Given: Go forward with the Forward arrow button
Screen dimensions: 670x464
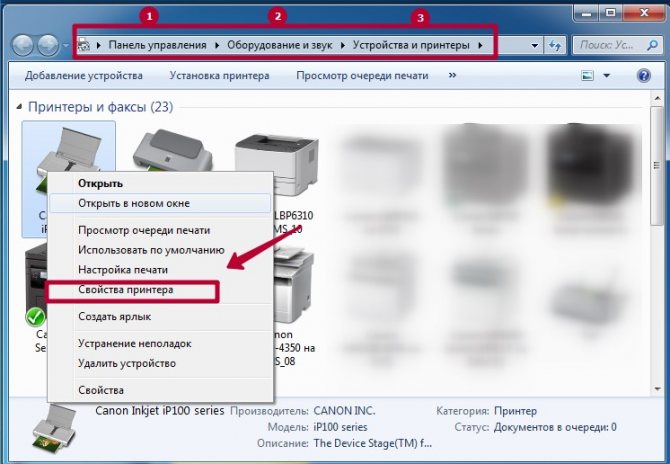Looking at the screenshot, I should coord(48,45).
